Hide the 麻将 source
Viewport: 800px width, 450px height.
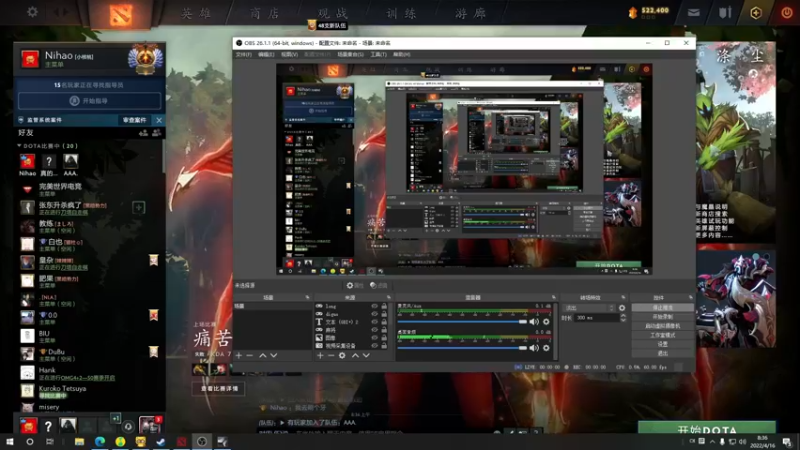pos(374,330)
